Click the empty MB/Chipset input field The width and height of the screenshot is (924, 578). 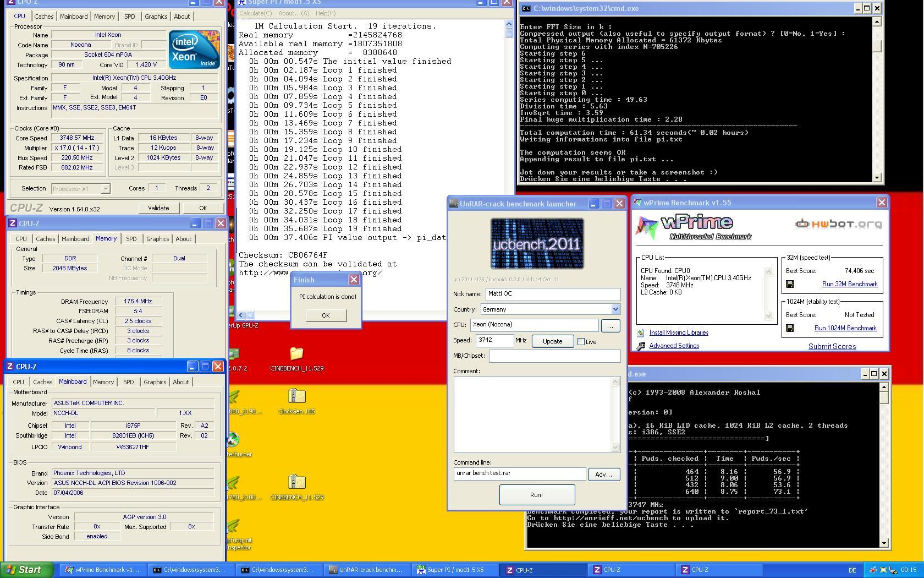pos(554,356)
